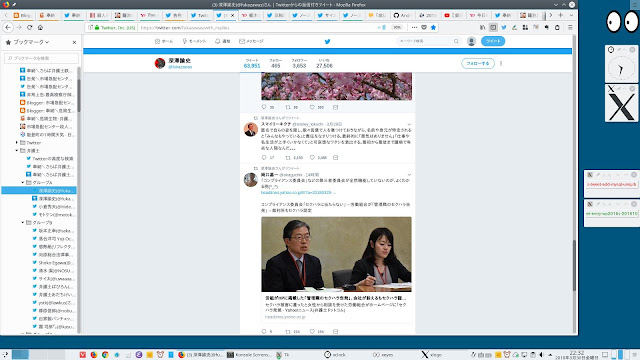Click the blue ツイート compose button

pyautogui.click(x=493, y=41)
